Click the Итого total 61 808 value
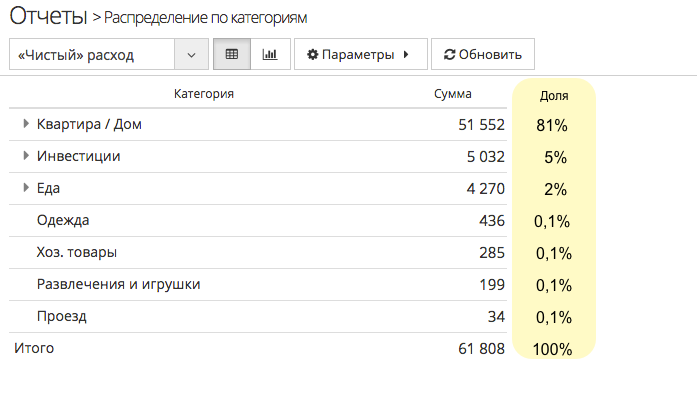Image resolution: width=697 pixels, height=396 pixels. 481,349
